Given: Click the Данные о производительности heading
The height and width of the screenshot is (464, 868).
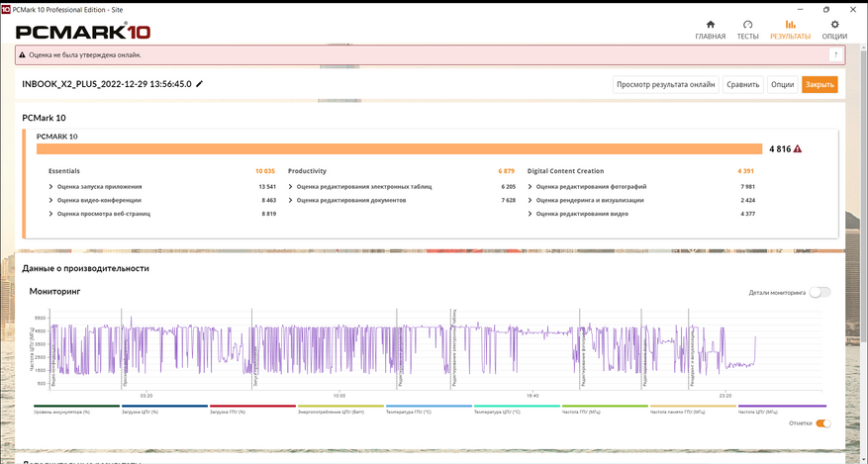Looking at the screenshot, I should click(x=85, y=268).
